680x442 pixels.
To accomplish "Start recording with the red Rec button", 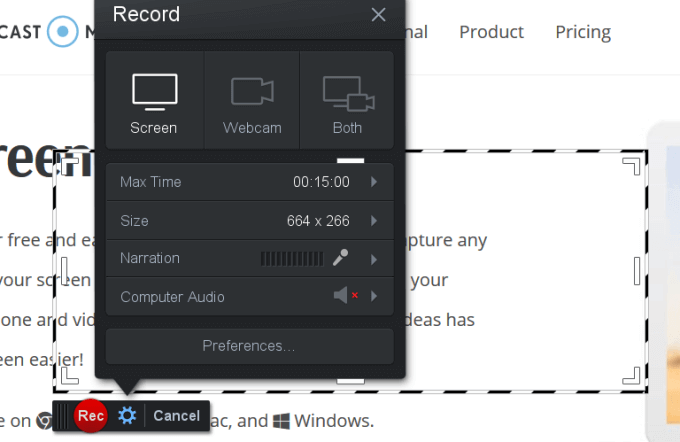I will tap(90, 415).
